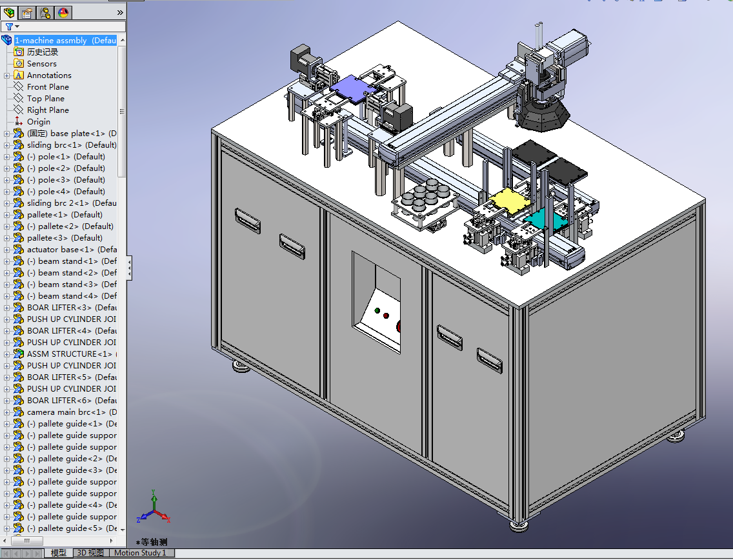Switch to the Motion Study 1 tab

click(x=140, y=553)
